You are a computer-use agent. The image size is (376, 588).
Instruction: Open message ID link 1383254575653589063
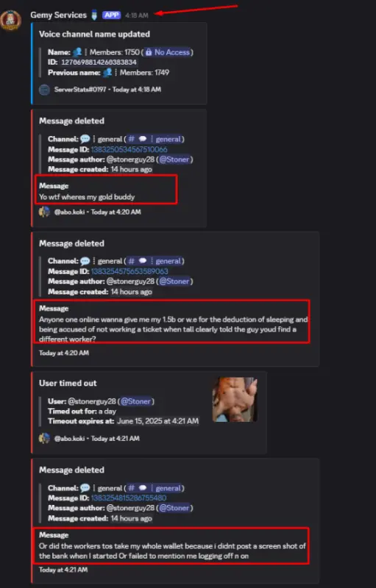tap(130, 271)
